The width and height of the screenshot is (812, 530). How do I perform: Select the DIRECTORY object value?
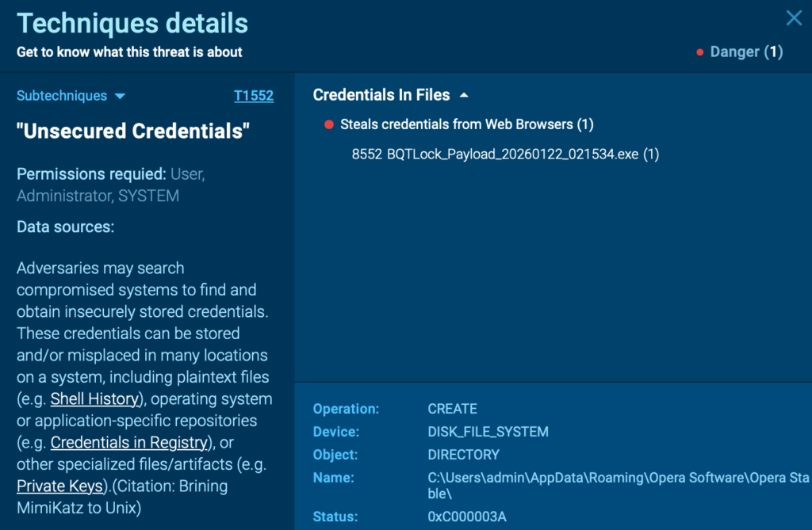[463, 455]
